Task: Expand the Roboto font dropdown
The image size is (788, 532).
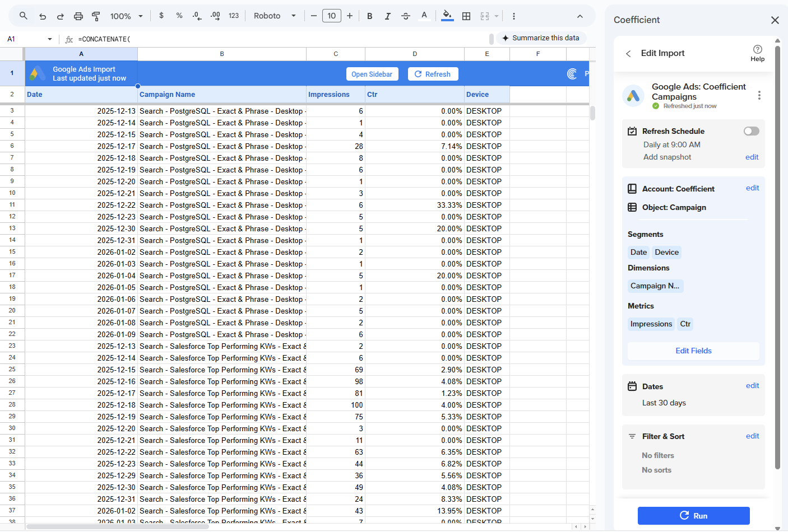Action: coord(275,16)
